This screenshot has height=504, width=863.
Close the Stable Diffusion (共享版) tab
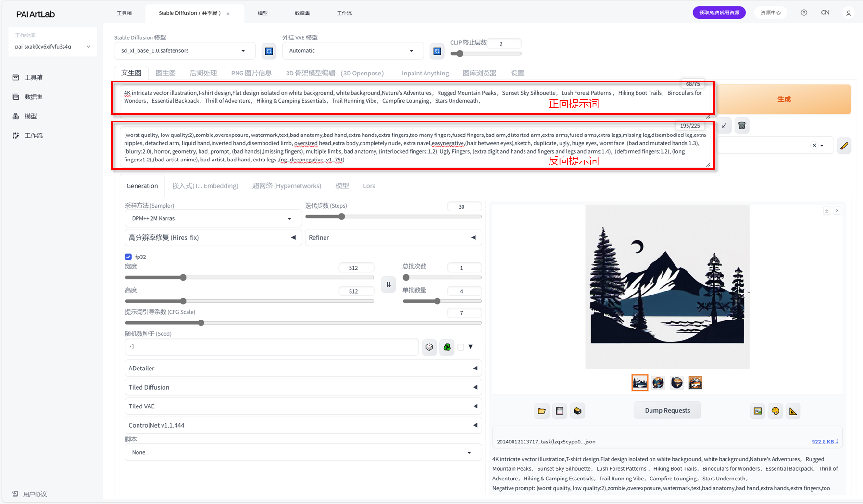coord(228,13)
